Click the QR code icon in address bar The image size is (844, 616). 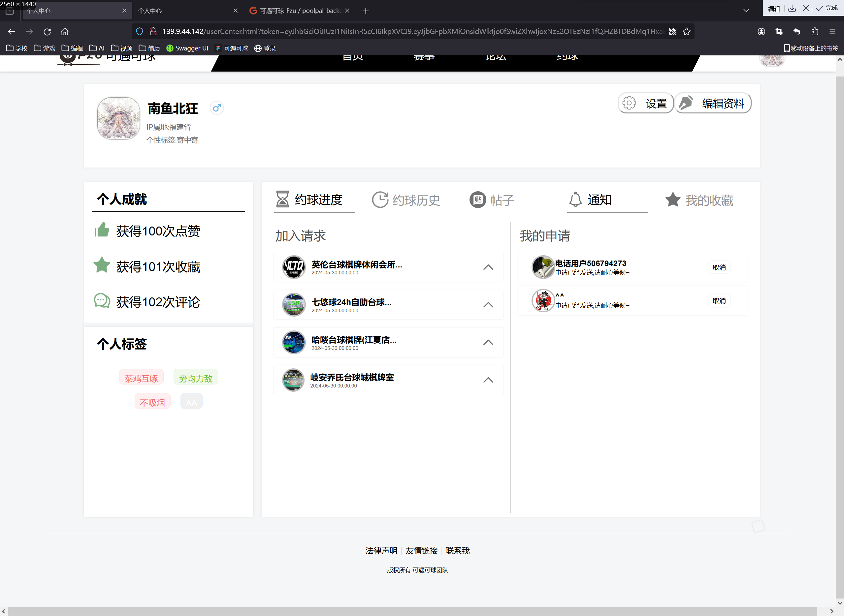(x=672, y=32)
